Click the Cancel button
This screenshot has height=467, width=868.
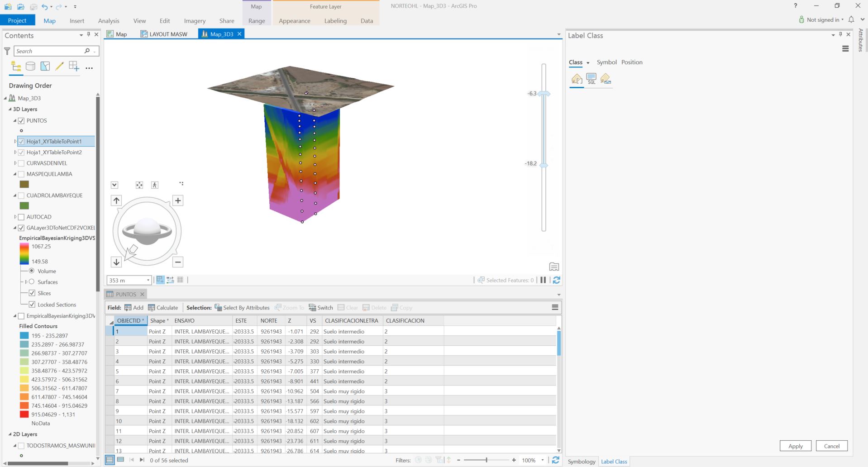click(x=831, y=446)
